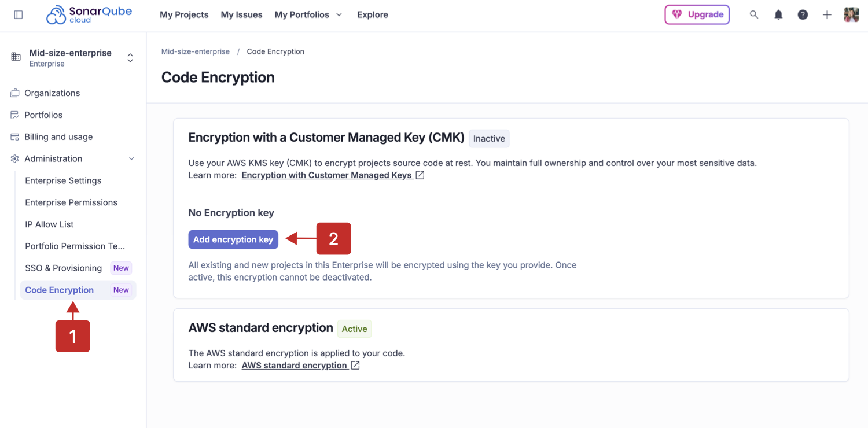Open Portfolios in the sidebar
The image size is (868, 428).
tap(43, 115)
